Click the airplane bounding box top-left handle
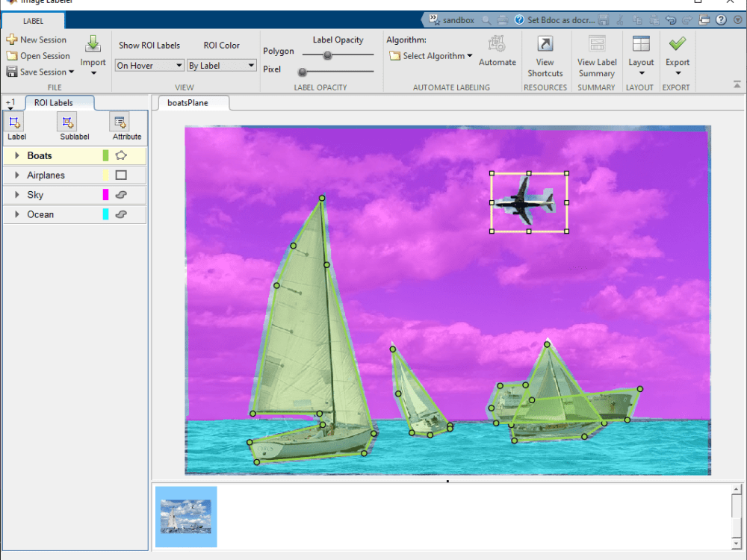 (492, 173)
